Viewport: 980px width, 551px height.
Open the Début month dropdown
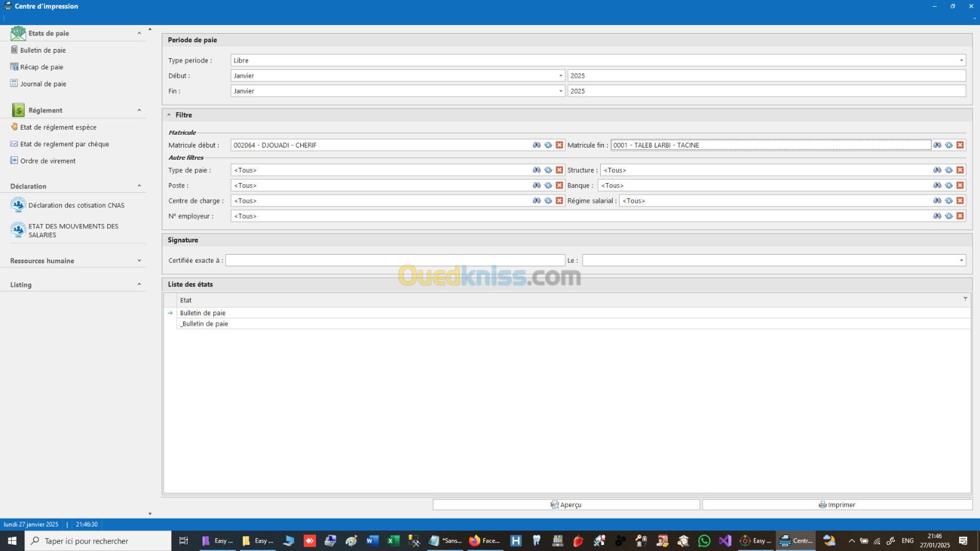pyautogui.click(x=560, y=76)
